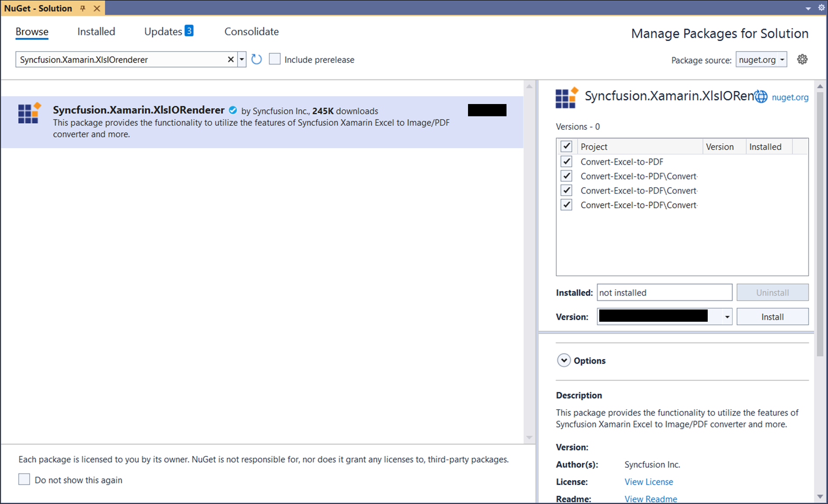Click the details pane scrollbar up arrow
The image size is (828, 504).
point(820,86)
